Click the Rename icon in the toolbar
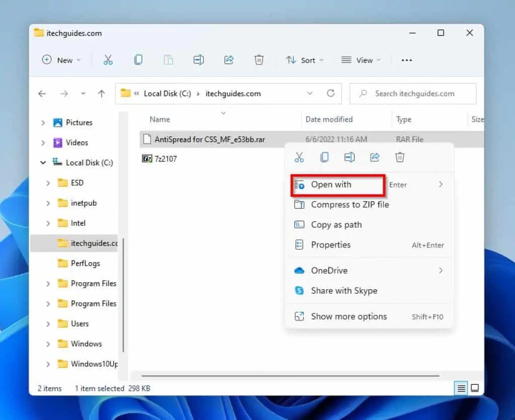515x420 pixels. coord(198,60)
